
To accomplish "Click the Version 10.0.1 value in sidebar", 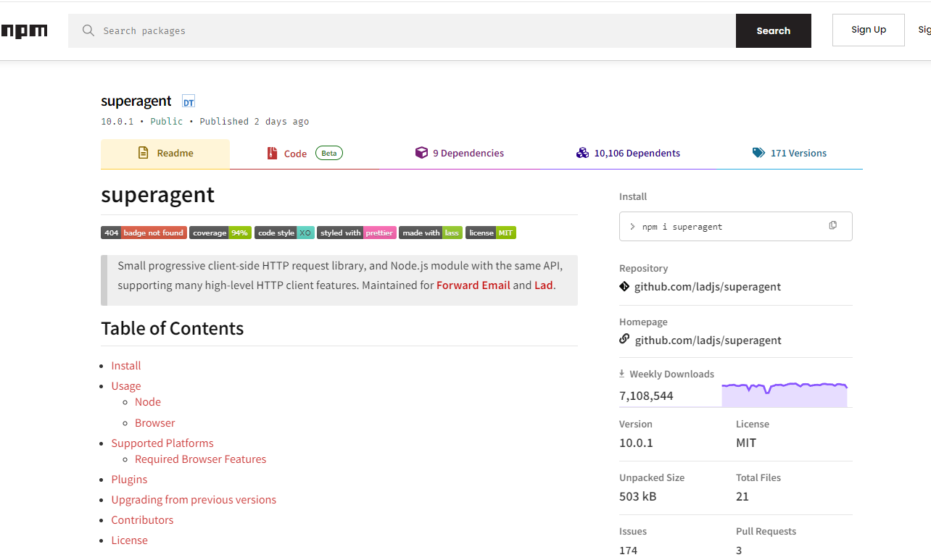I will [x=636, y=443].
